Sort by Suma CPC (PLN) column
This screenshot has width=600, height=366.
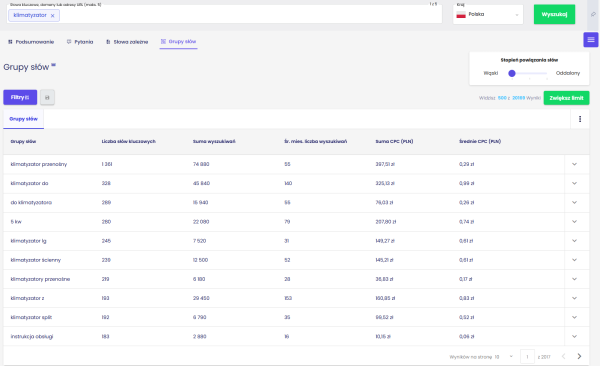[394, 141]
